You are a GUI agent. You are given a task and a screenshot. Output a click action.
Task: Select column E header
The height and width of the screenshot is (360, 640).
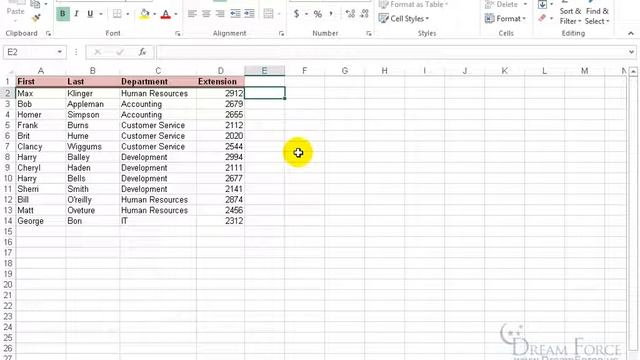264,71
